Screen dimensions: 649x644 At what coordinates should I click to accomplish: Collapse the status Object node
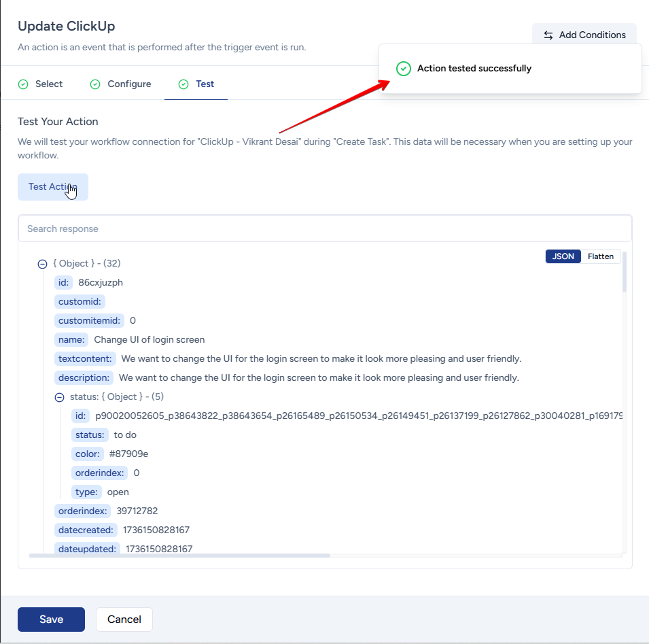coord(59,397)
